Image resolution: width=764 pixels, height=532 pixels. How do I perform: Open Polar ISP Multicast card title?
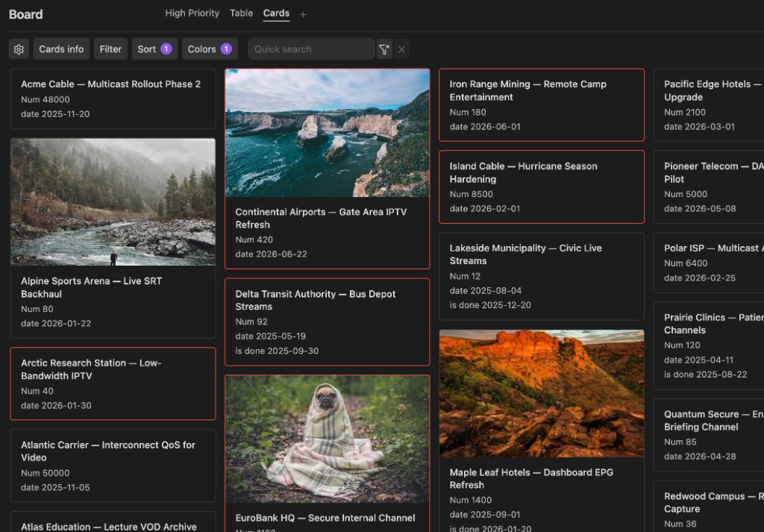713,248
